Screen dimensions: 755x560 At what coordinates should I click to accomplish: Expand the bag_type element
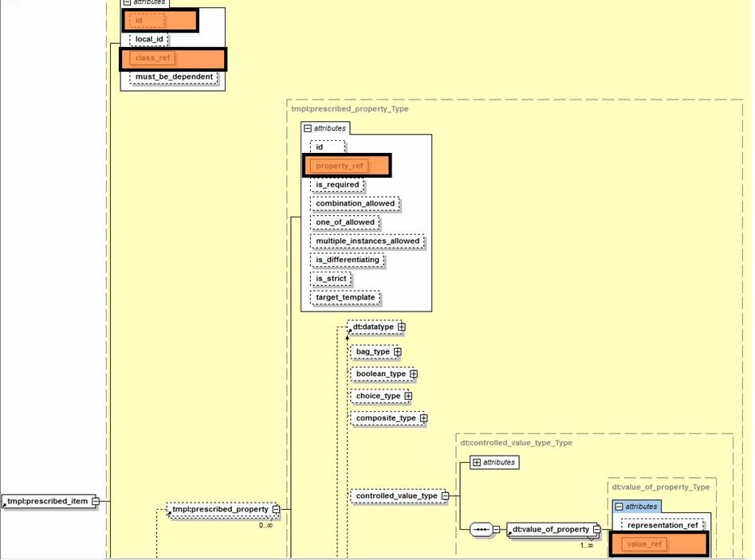[x=397, y=351]
